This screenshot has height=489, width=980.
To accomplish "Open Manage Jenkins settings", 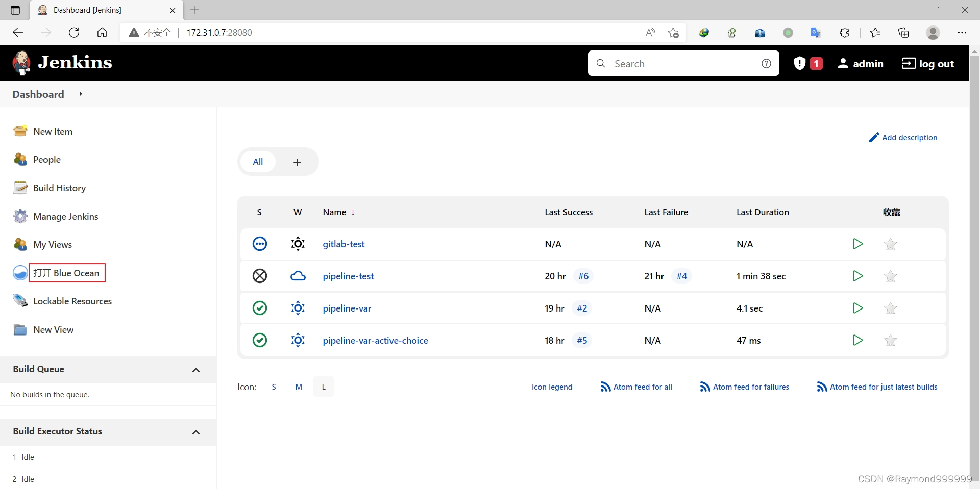I will click(56, 216).
